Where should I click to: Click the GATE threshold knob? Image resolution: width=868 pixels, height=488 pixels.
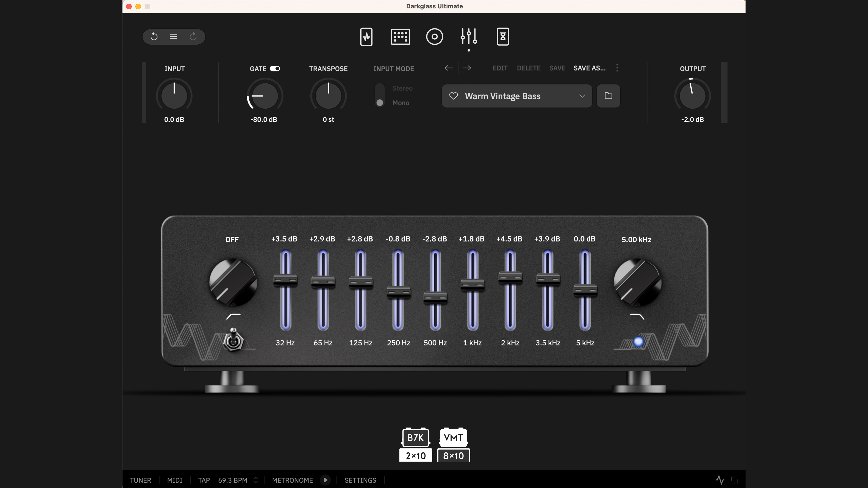(265, 96)
